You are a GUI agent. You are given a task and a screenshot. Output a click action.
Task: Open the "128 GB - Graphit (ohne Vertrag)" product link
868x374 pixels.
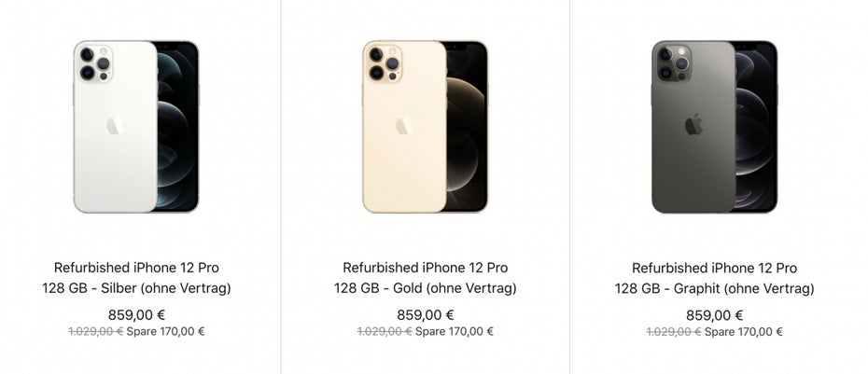click(x=715, y=288)
